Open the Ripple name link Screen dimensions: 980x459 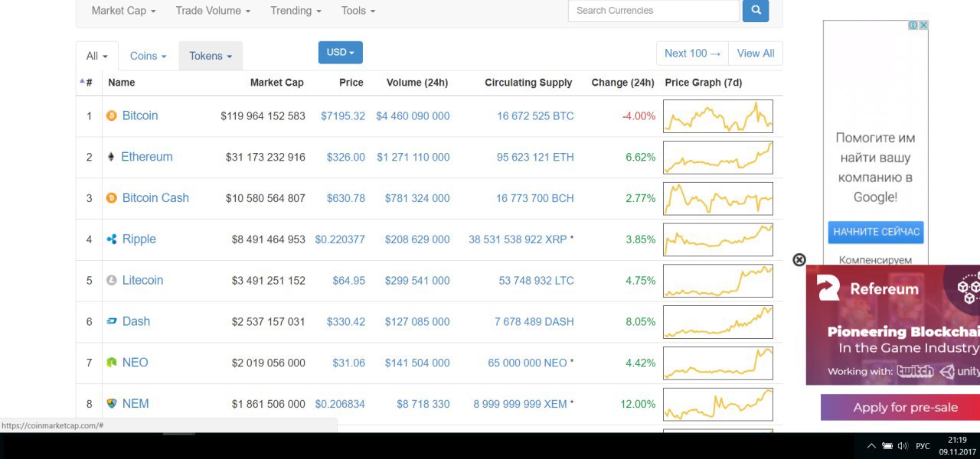tap(139, 239)
